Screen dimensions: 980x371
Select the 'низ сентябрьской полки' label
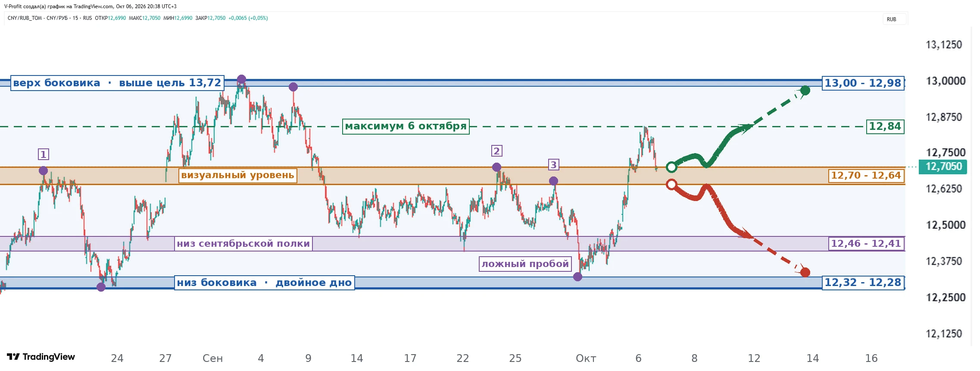pyautogui.click(x=243, y=244)
